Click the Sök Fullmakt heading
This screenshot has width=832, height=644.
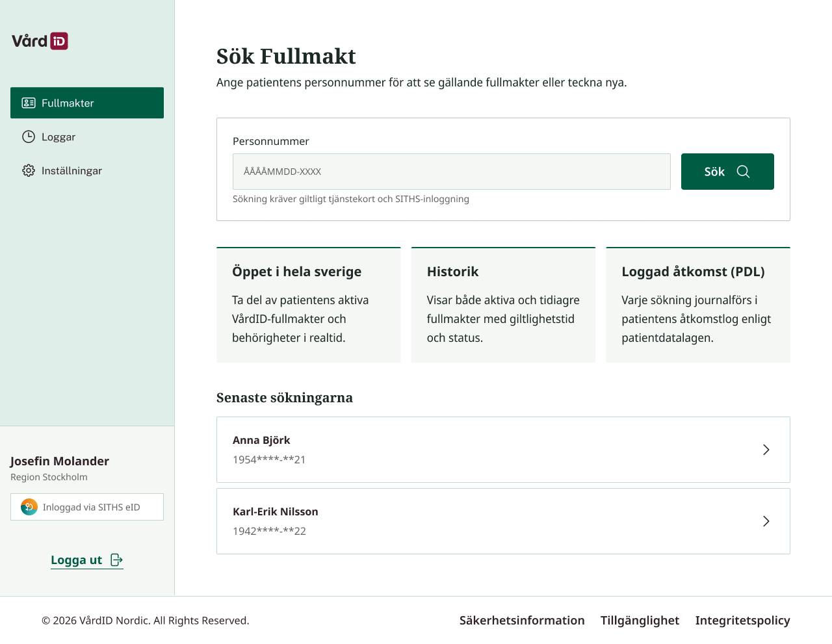pos(286,57)
